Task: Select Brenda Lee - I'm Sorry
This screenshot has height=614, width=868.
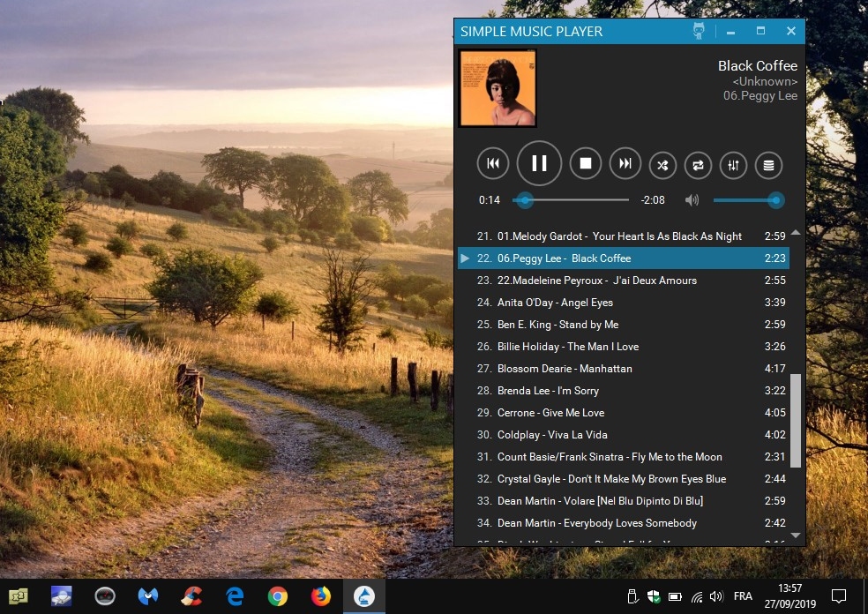Action: click(624, 391)
